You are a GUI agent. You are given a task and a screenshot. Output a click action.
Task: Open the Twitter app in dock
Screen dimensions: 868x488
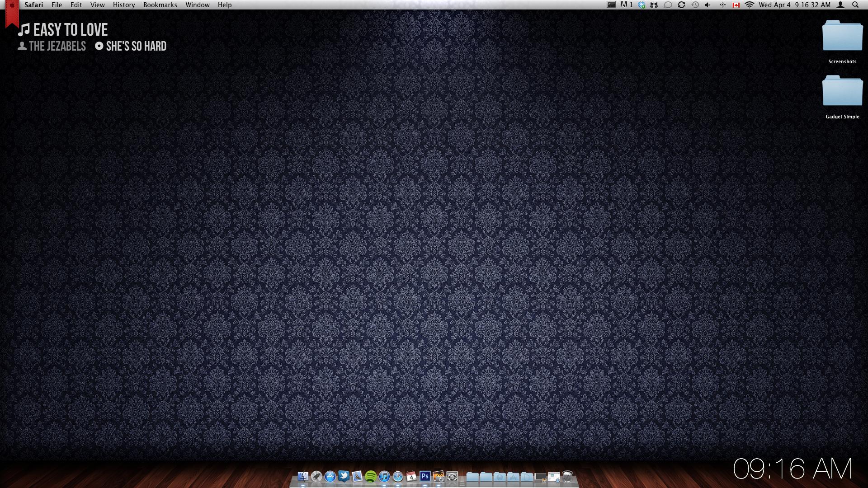(344, 476)
